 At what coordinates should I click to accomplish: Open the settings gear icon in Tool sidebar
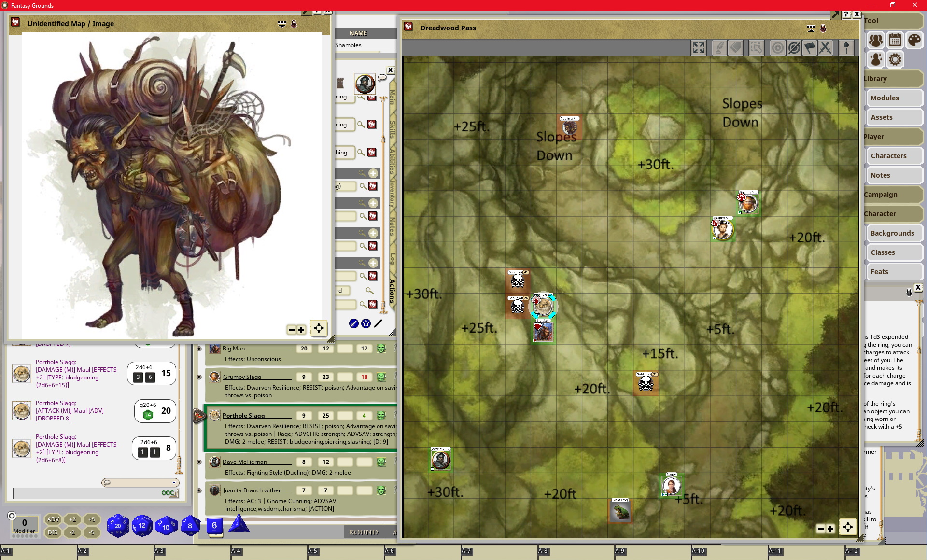pos(895,59)
